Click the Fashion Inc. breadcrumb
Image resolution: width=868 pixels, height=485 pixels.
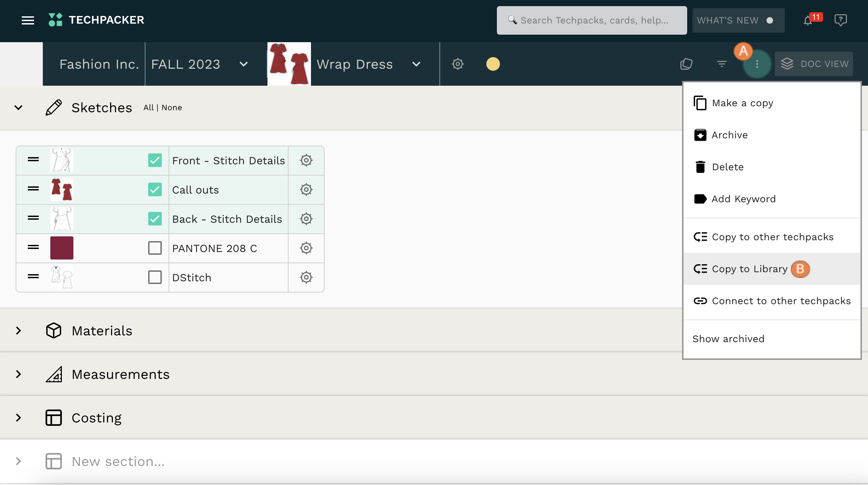point(99,64)
